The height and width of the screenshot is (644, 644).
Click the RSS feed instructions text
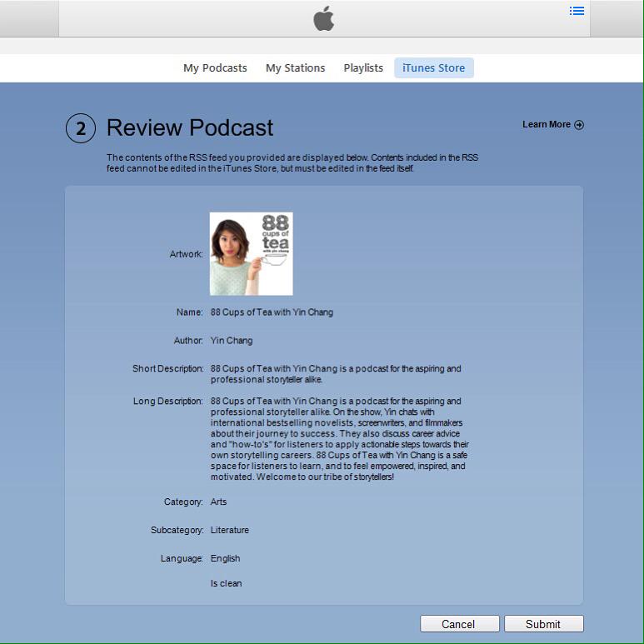point(292,163)
